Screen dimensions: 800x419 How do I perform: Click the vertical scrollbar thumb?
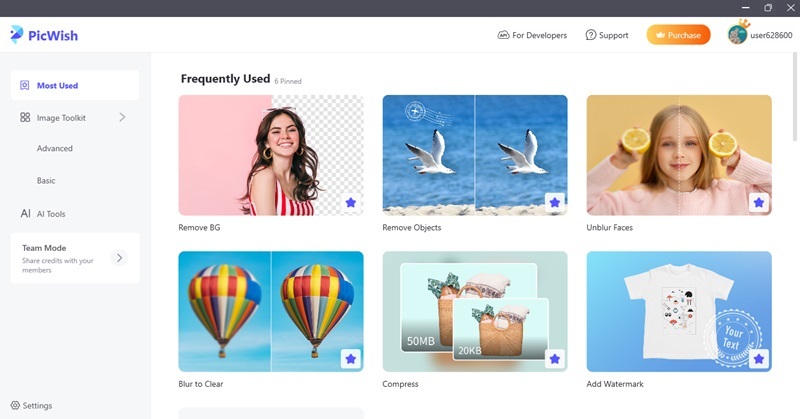coord(795,97)
